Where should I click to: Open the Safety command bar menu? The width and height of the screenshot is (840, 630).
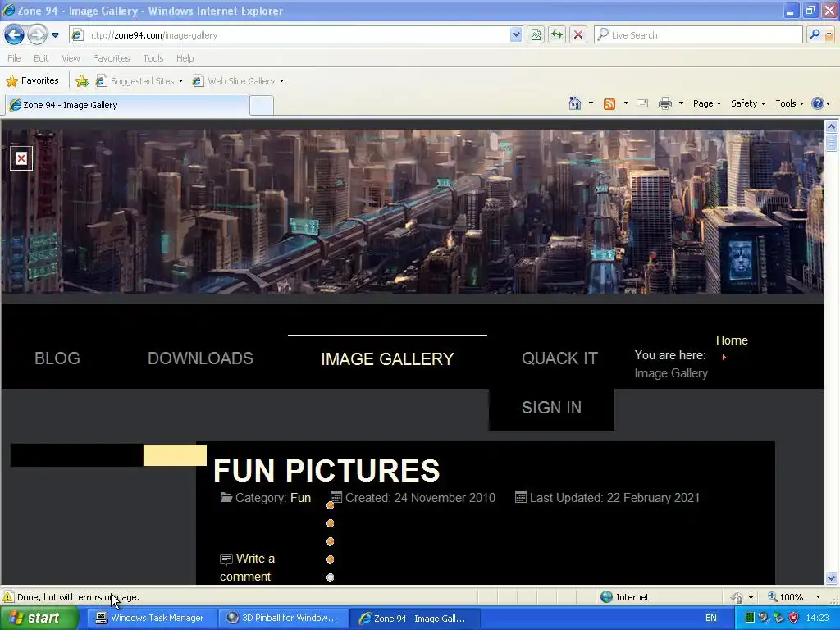(748, 103)
